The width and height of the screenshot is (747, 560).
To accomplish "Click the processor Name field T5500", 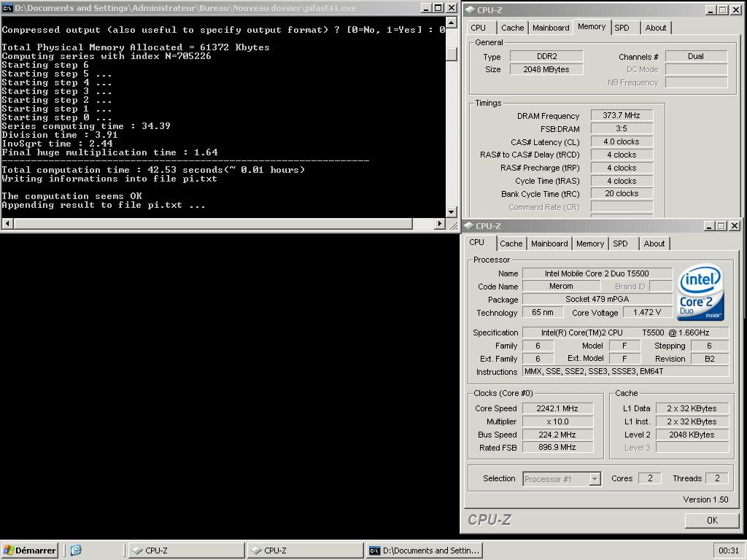I will [597, 273].
